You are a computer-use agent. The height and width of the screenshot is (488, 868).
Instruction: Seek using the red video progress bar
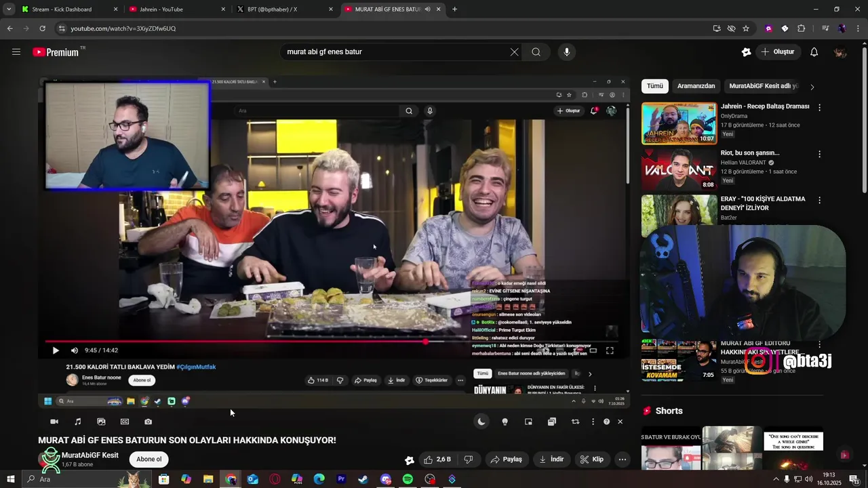point(332,341)
